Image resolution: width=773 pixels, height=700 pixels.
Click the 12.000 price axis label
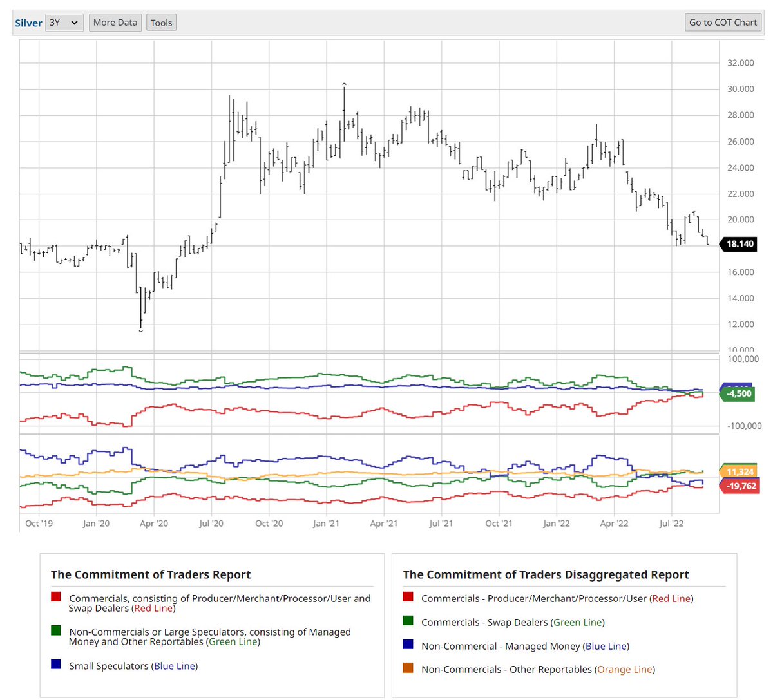click(x=741, y=325)
